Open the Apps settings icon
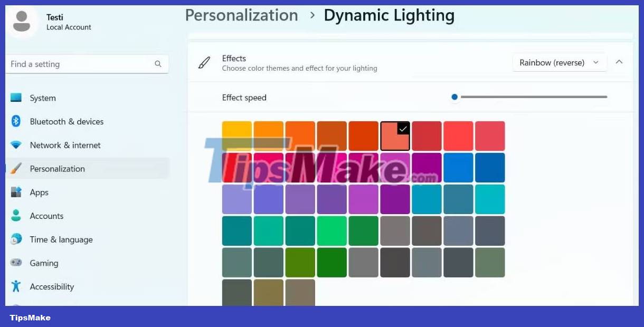 (16, 192)
